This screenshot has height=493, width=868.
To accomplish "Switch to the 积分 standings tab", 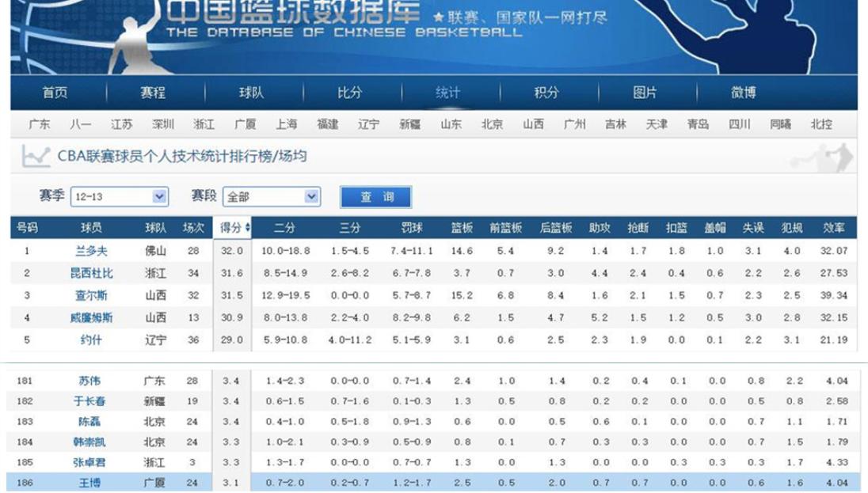I will (547, 91).
